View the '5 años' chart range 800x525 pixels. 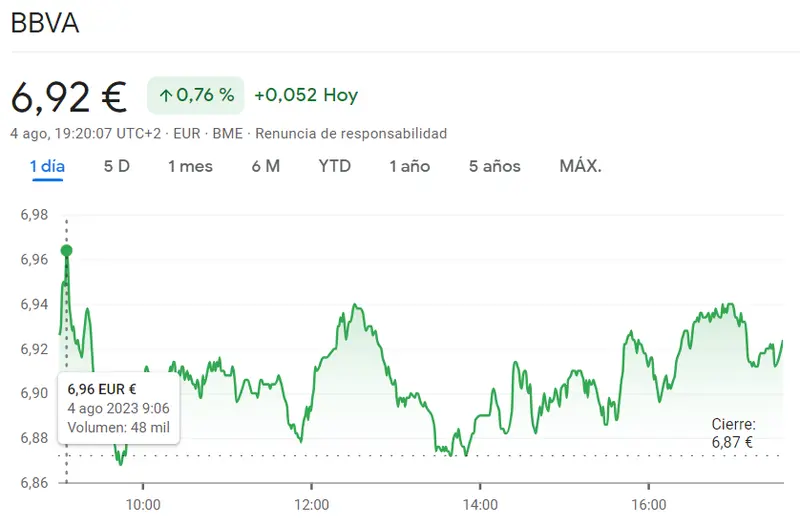(x=495, y=166)
